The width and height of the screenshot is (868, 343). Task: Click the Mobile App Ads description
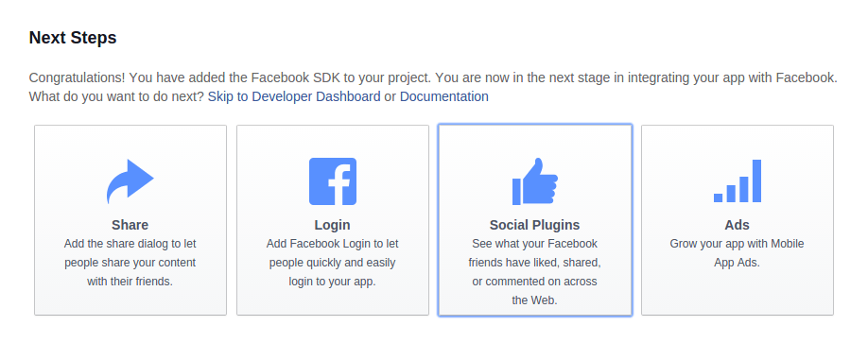(737, 253)
